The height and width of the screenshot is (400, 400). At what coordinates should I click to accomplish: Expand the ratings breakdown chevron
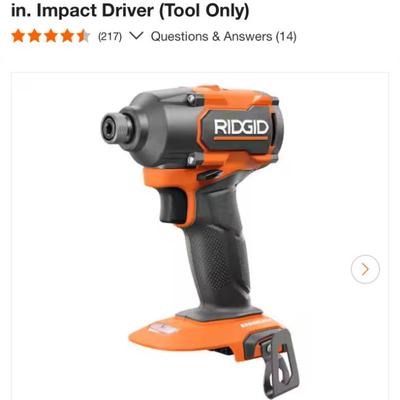136,36
